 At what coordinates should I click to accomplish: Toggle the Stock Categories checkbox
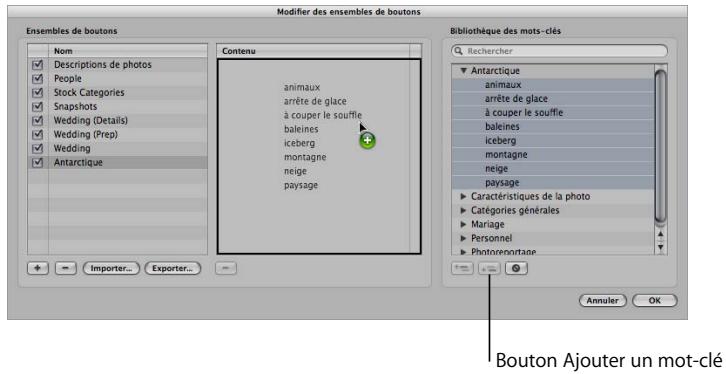(x=38, y=93)
